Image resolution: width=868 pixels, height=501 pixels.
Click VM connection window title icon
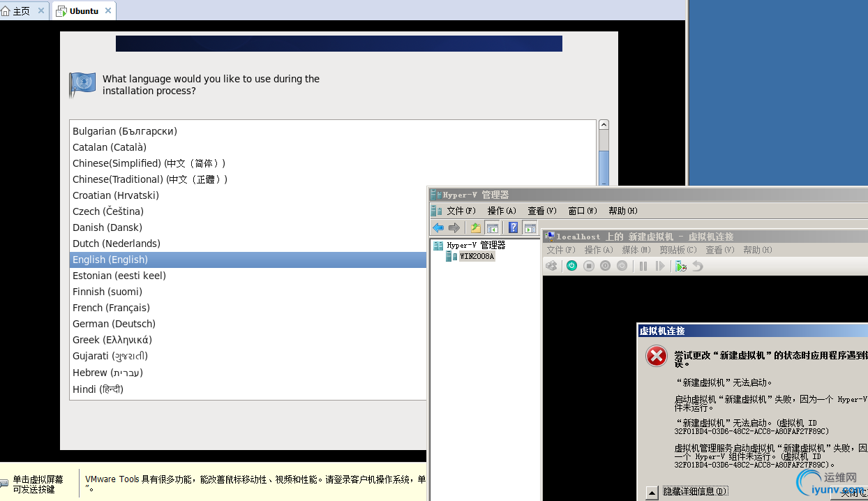point(550,237)
